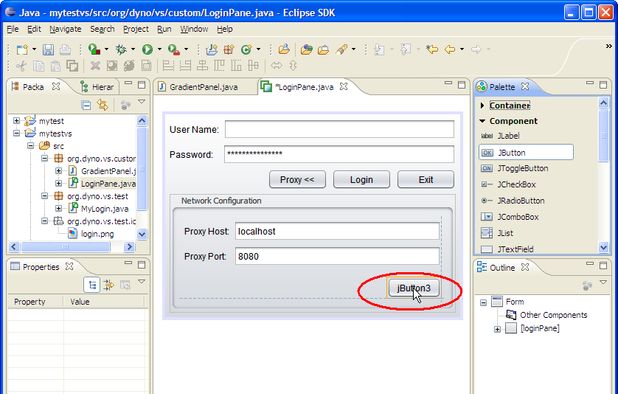
Task: Open the Back history dropdown arrow
Action: 462,50
